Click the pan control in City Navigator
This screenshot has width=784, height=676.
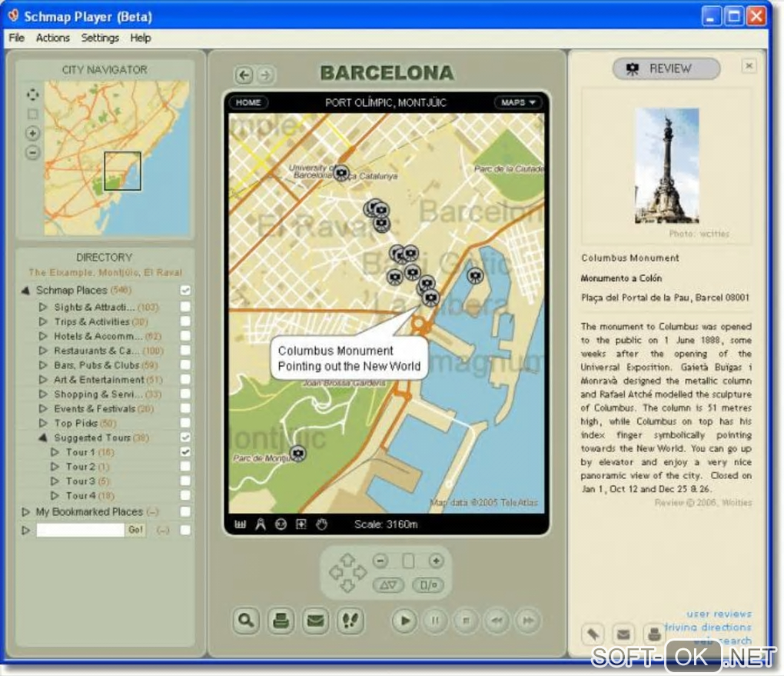32,95
